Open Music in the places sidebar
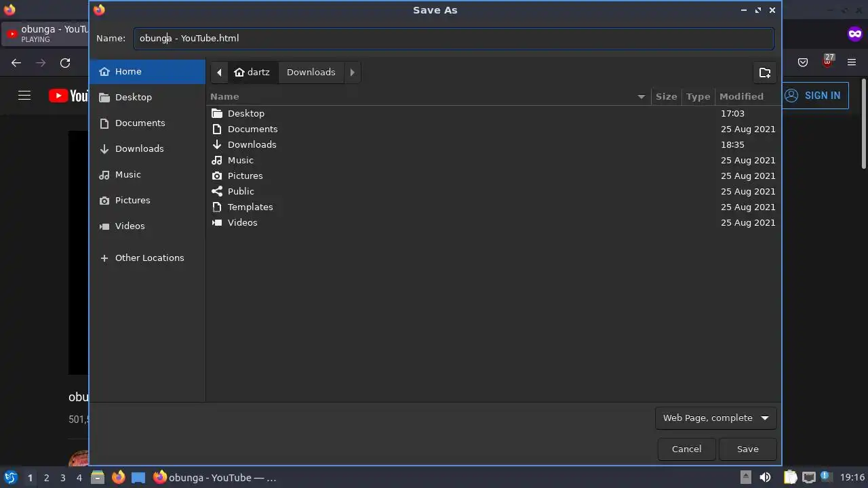The height and width of the screenshot is (488, 868). click(147, 174)
